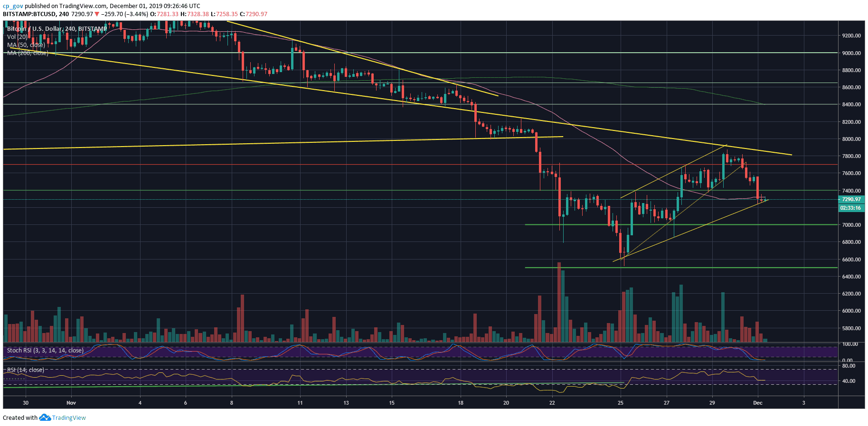The height and width of the screenshot is (426, 868).
Task: Click the 6000.00 price axis label
Action: click(x=851, y=311)
